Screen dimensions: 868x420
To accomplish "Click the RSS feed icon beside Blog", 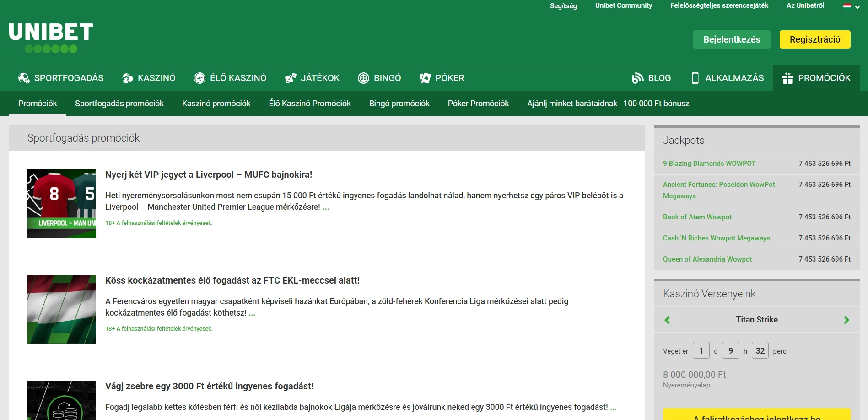I will coord(638,78).
